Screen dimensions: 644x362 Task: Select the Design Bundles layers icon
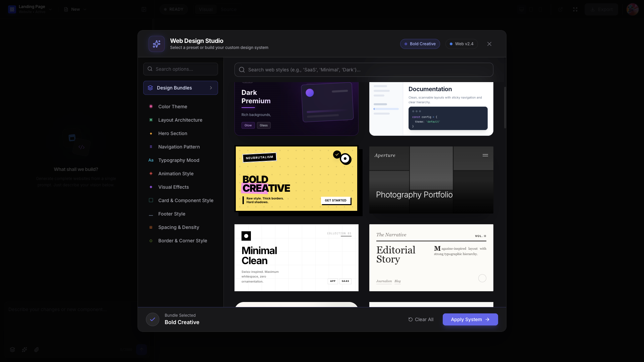[x=151, y=88]
